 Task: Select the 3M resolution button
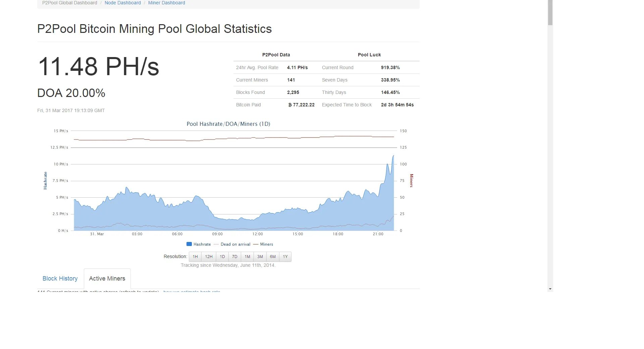pyautogui.click(x=260, y=257)
